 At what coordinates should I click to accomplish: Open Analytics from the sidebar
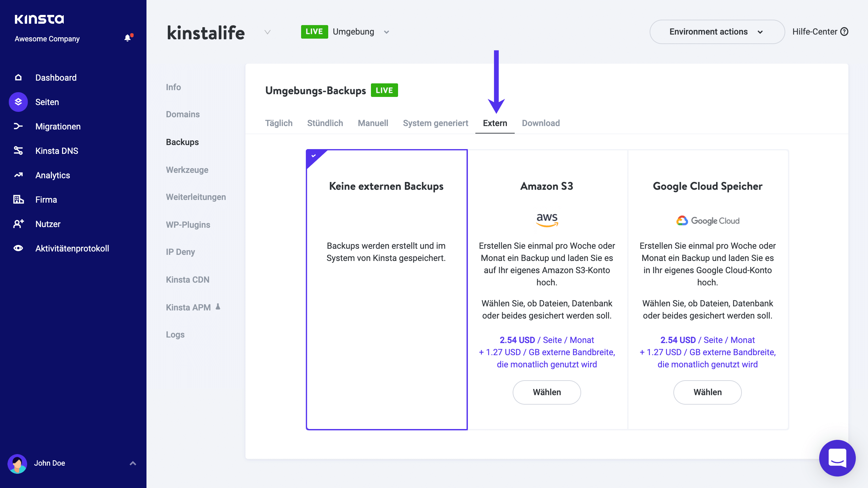[52, 175]
